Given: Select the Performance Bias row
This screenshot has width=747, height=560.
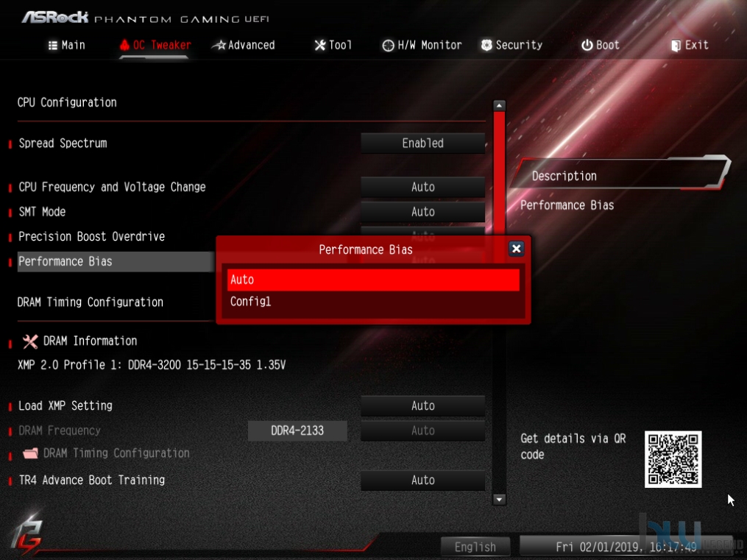Looking at the screenshot, I should click(x=116, y=261).
